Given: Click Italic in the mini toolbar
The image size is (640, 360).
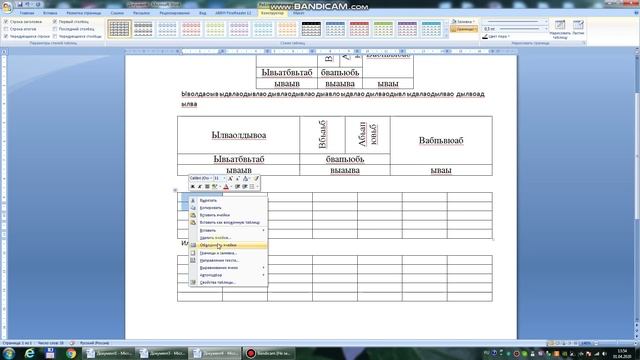Looking at the screenshot, I should [x=200, y=187].
